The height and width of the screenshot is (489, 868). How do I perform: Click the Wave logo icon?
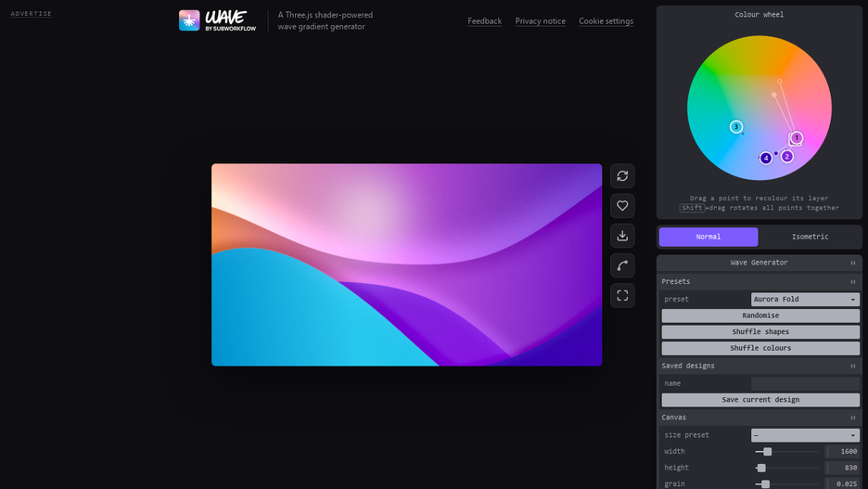(189, 20)
